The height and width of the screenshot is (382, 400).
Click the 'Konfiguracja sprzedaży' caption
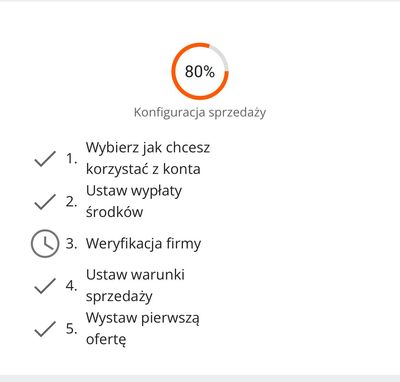click(x=200, y=112)
